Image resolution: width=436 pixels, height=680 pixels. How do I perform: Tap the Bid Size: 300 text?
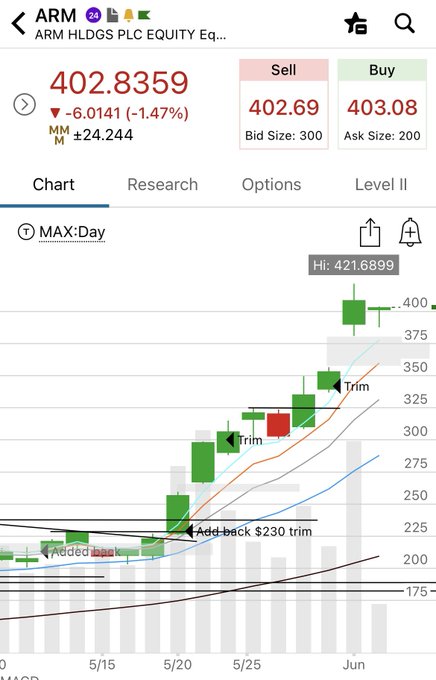click(284, 136)
